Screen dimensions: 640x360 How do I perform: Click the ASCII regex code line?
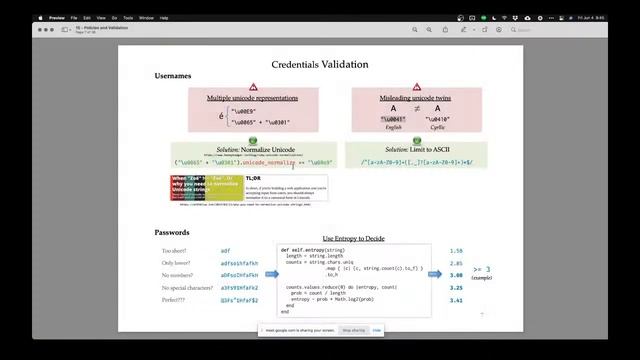point(416,162)
